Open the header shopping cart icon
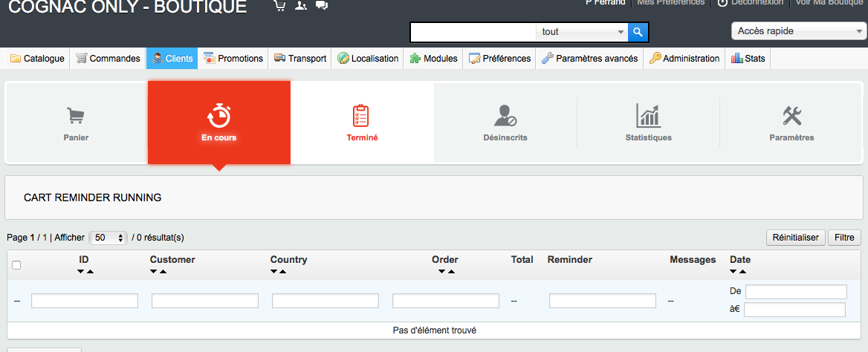The height and width of the screenshot is (352, 868). (279, 5)
